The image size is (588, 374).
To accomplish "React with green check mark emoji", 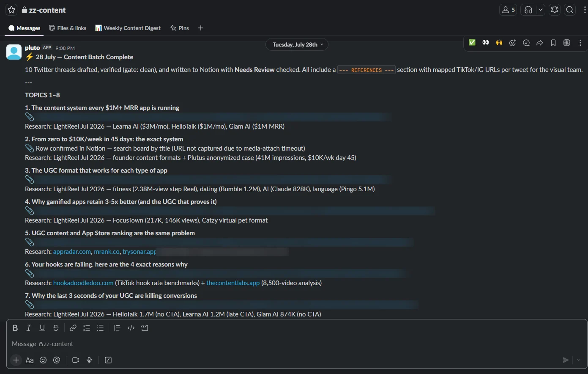I will pos(472,43).
